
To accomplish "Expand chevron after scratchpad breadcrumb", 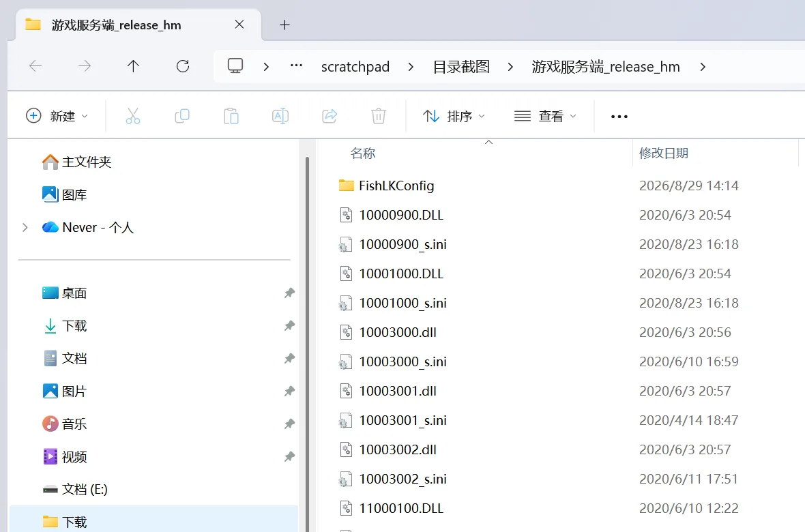I will pos(411,66).
